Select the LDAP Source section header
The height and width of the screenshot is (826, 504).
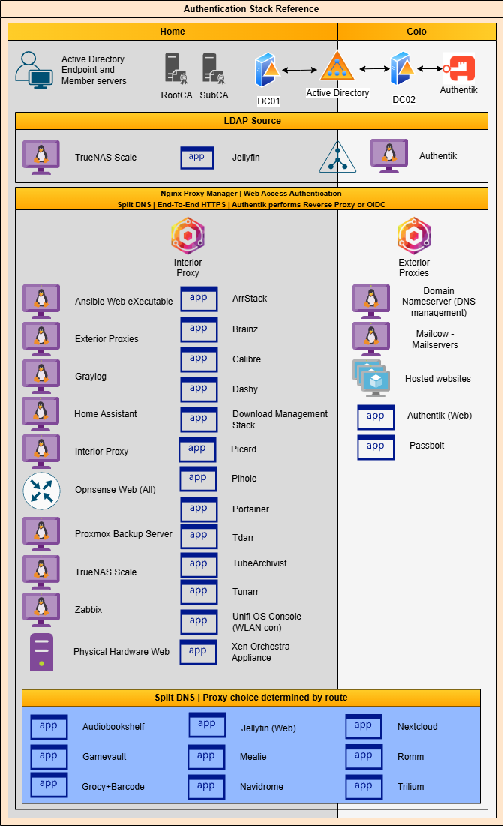point(251,121)
